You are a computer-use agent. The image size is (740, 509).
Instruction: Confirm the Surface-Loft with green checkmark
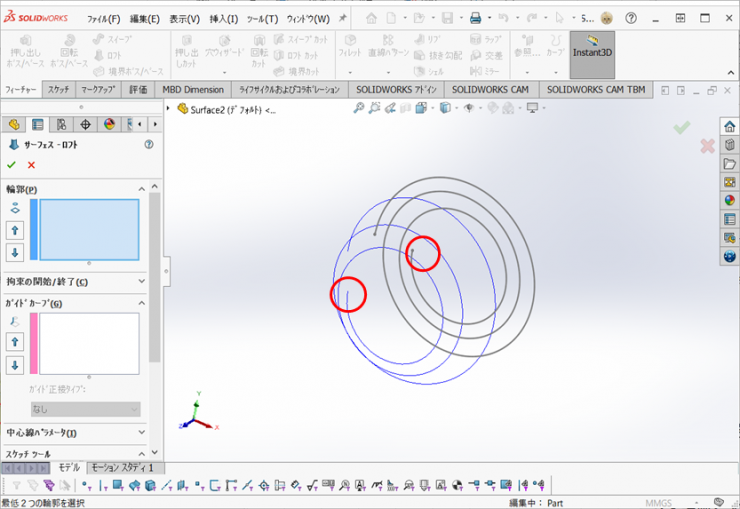pyautogui.click(x=12, y=165)
